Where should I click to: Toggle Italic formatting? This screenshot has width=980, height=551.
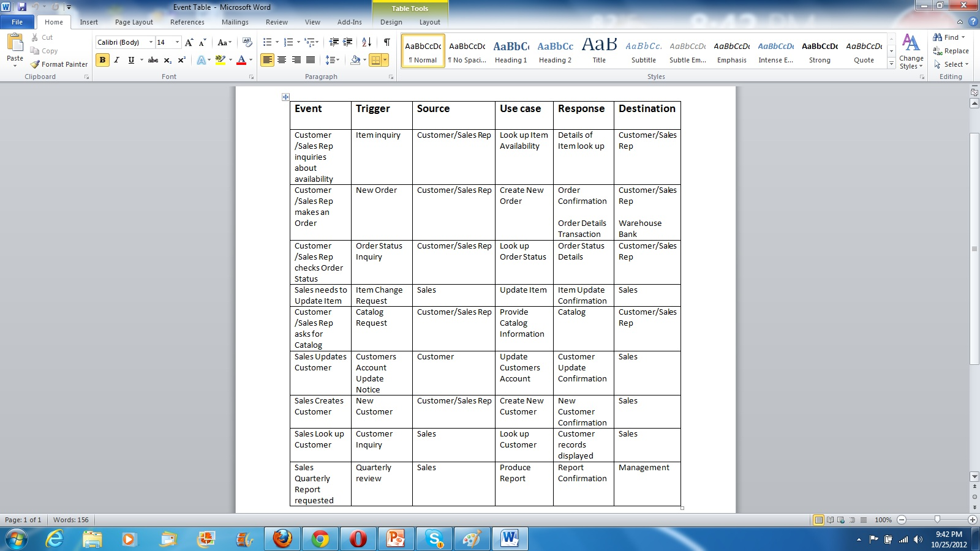(x=116, y=60)
